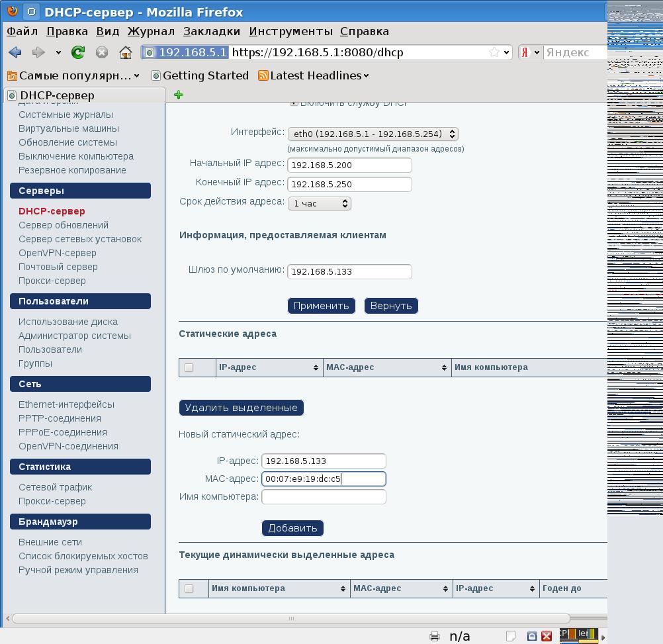Image resolution: width=663 pixels, height=644 pixels.
Task: Toggle select-all checkbox in static addresses table
Action: point(189,367)
